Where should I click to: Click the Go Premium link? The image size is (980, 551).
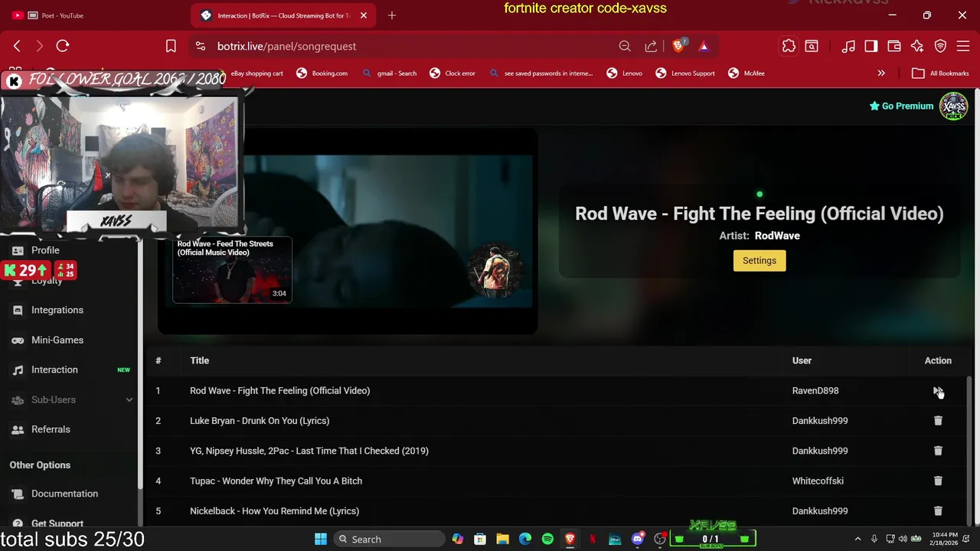click(902, 106)
